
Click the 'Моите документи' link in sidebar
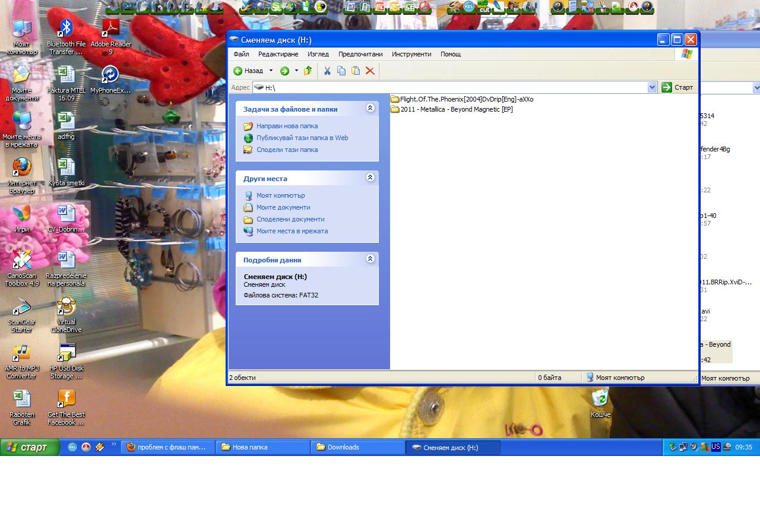coord(283,207)
